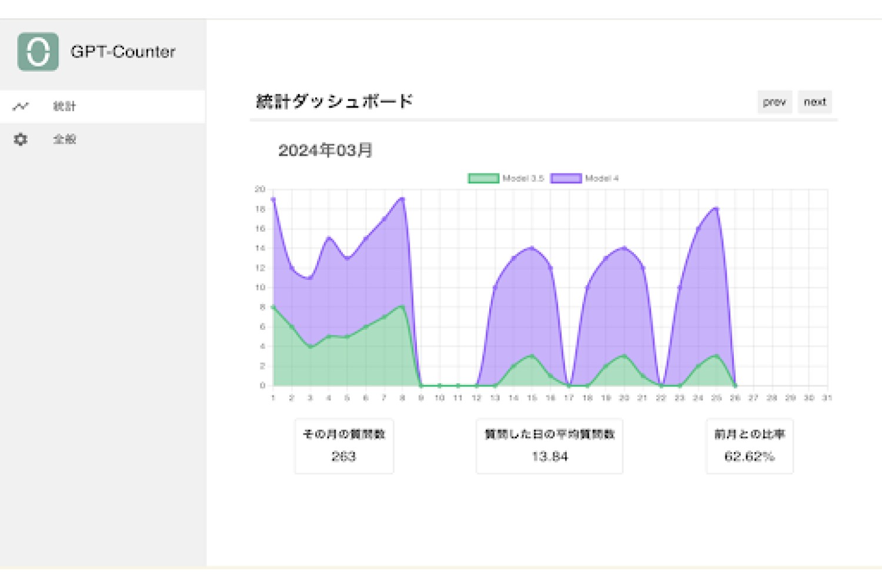
Task: Click the Model 4 data point on day 1
Action: [x=273, y=199]
